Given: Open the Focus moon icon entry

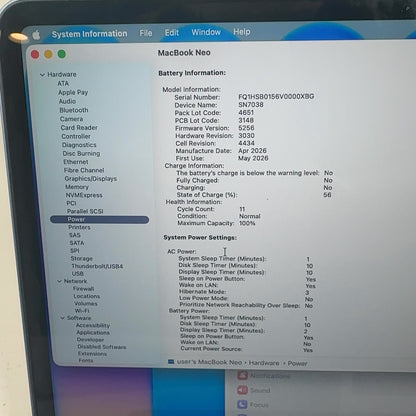Looking at the screenshot, I should click(x=242, y=404).
